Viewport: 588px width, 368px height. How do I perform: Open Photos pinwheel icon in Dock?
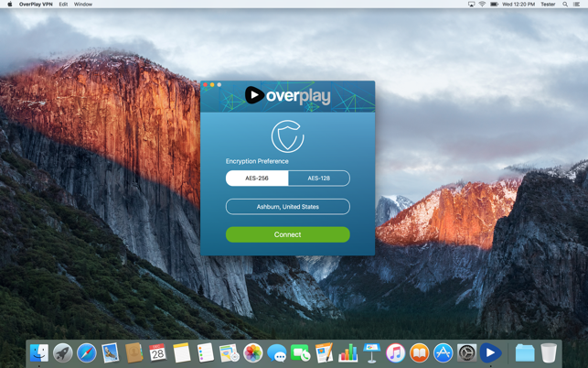tap(253, 353)
